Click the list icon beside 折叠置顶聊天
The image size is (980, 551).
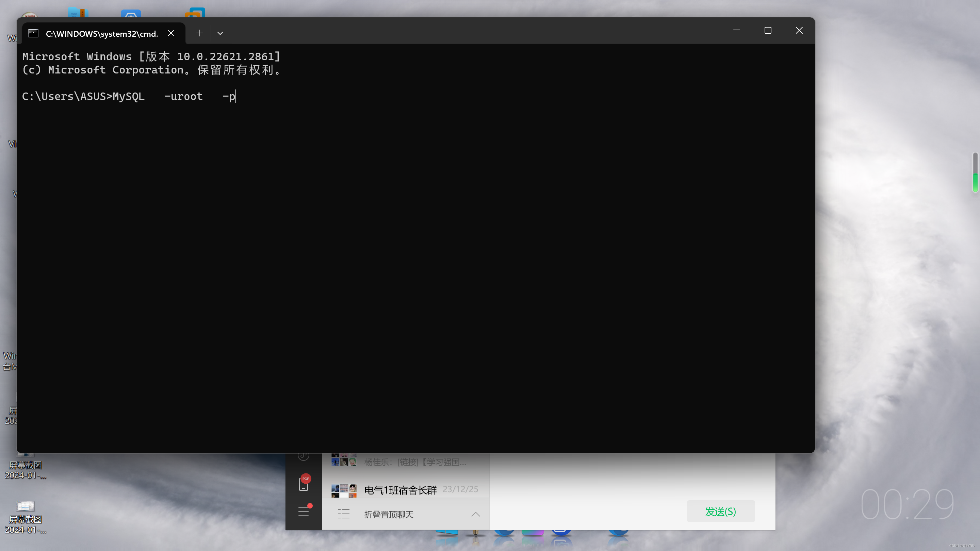point(344,514)
